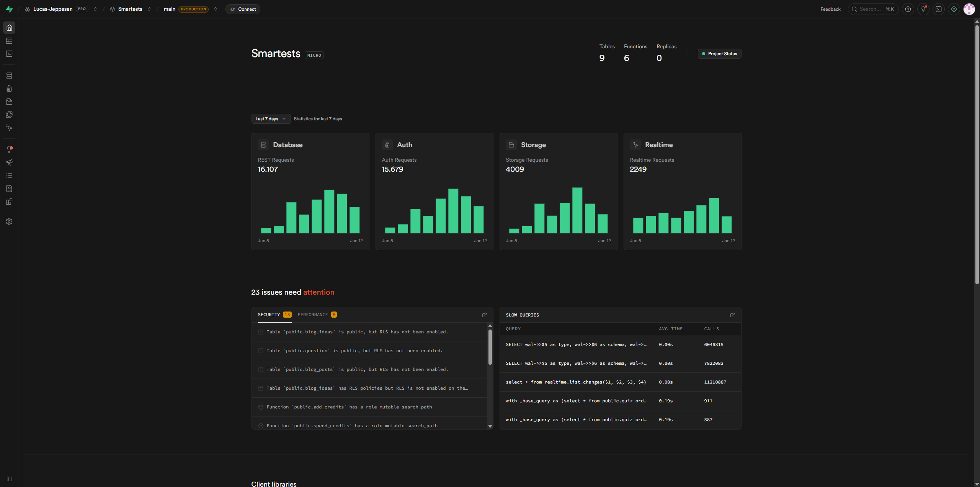Click the Project Status button
Viewport: 980px width, 487px height.
click(x=719, y=54)
